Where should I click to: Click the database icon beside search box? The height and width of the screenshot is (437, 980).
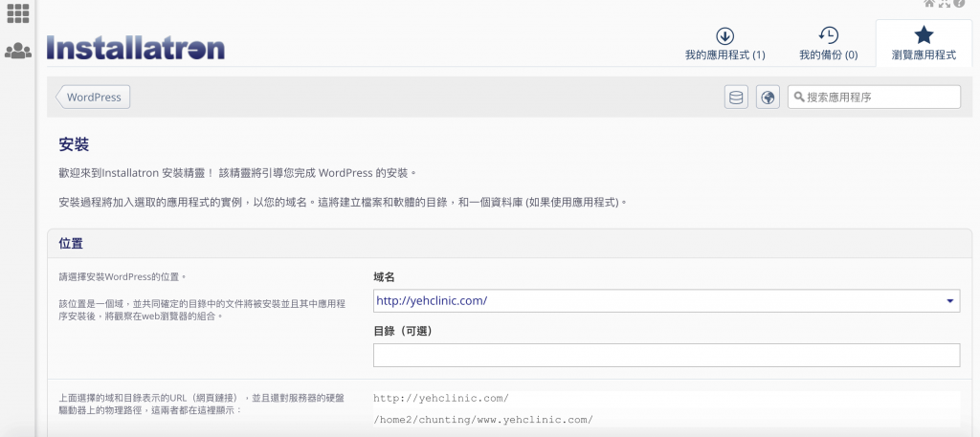coord(736,98)
